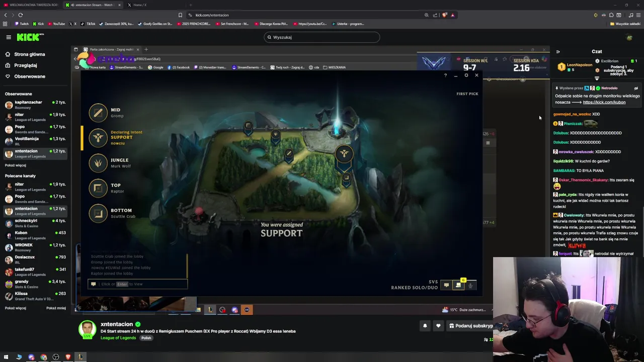
Task: Open the Kick hamburger sidebar menu
Action: pos(9,37)
